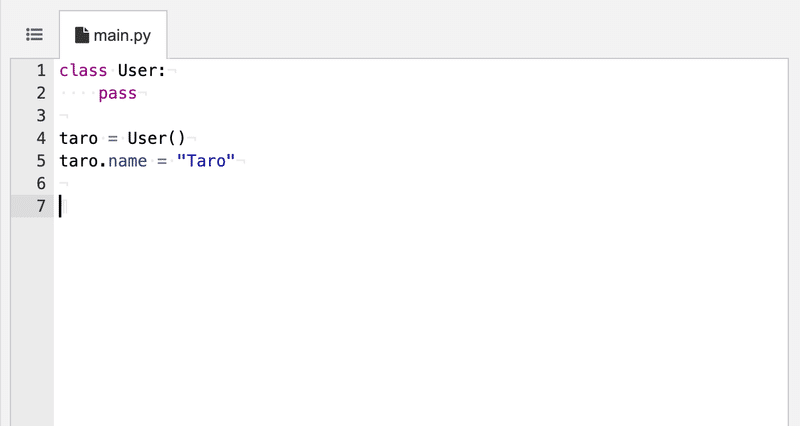Click line number 3 in the gutter
The image size is (800, 426).
40,116
